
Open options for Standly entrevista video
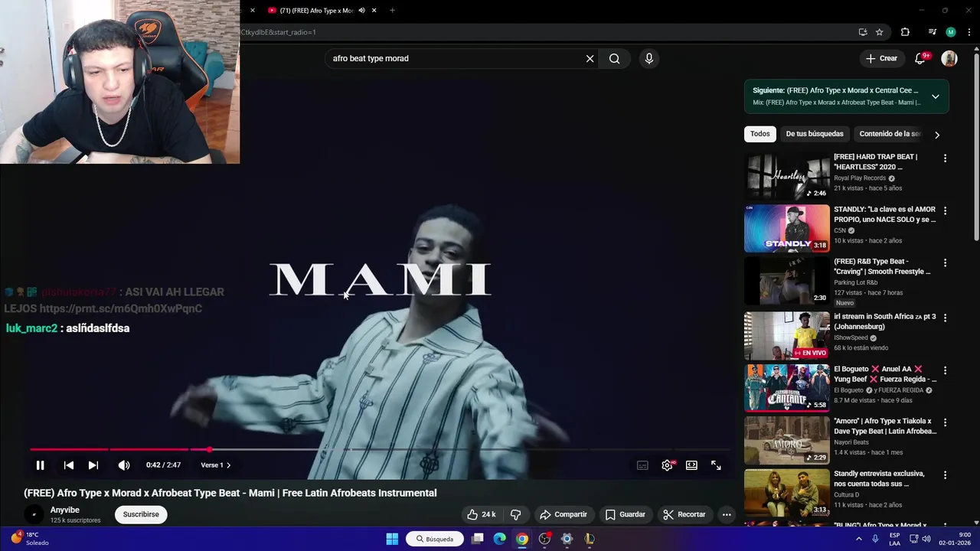[x=945, y=474]
